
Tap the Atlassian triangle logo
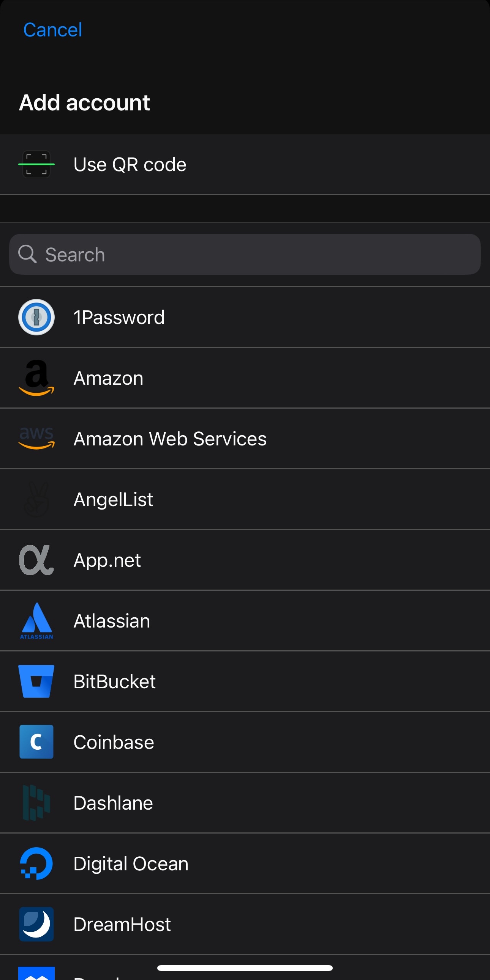coord(36,620)
